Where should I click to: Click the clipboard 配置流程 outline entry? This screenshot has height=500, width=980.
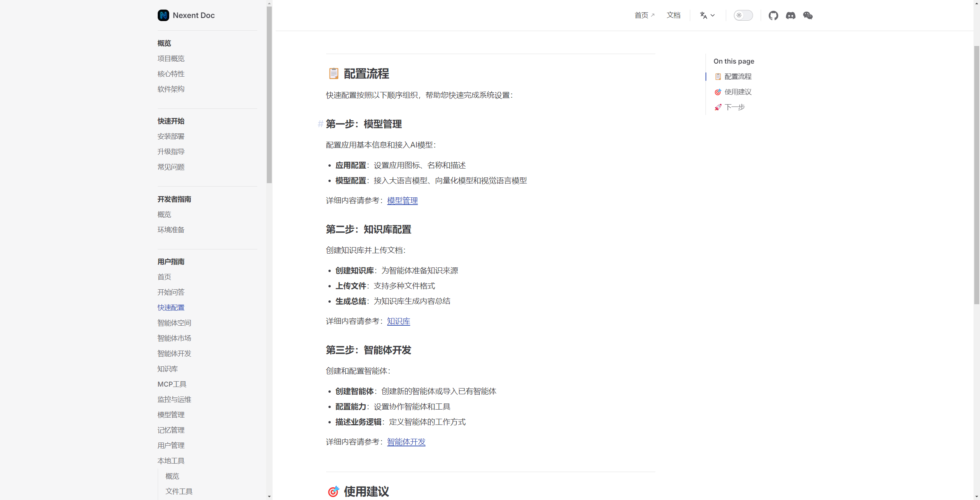click(x=738, y=77)
